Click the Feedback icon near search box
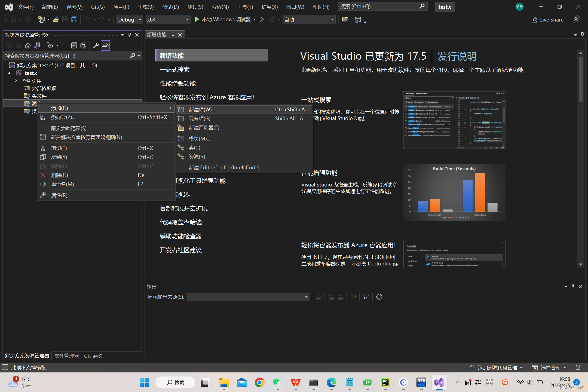Viewport: 588px width, 392px height. pos(577,19)
